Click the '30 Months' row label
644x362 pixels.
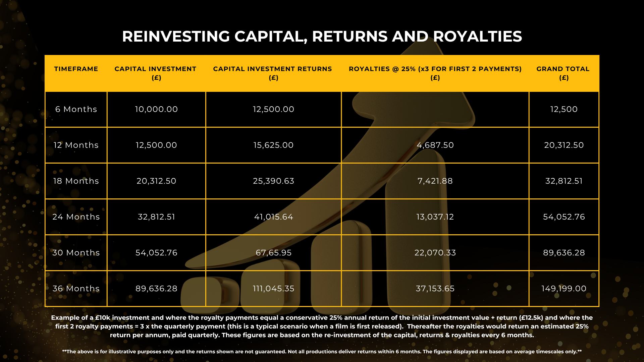(76, 253)
